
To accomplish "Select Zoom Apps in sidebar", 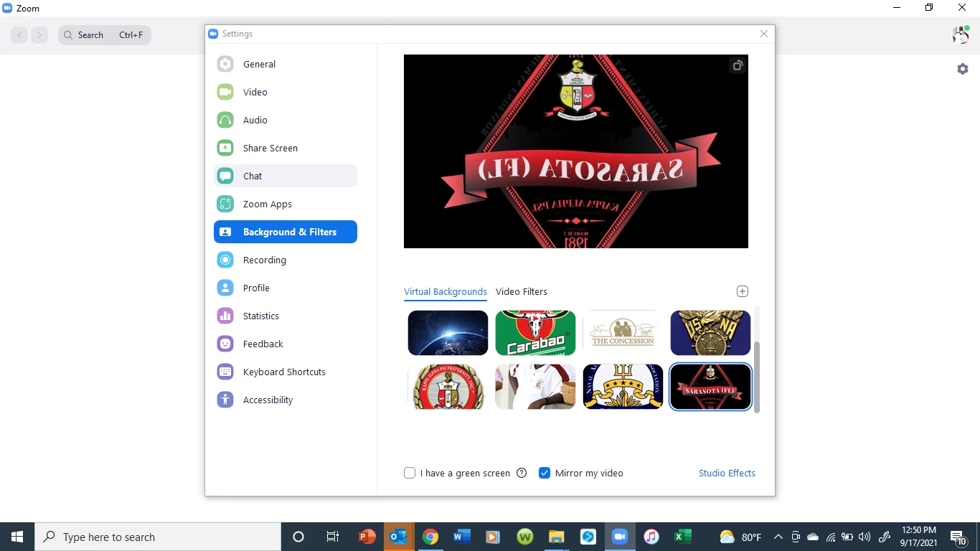I will pyautogui.click(x=286, y=204).
